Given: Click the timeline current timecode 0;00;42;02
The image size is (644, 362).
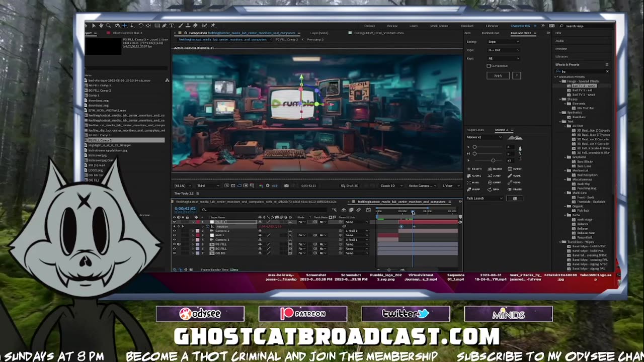Looking at the screenshot, I should 185,209.
